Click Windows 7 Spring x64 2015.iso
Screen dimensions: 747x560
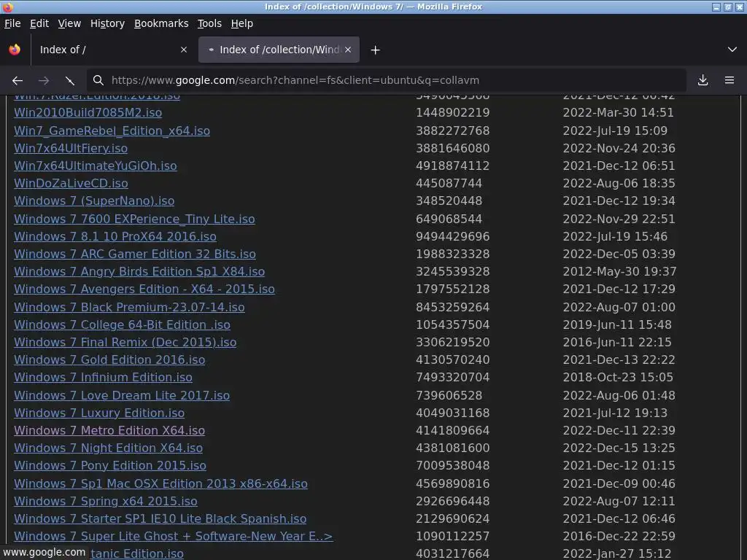click(106, 502)
